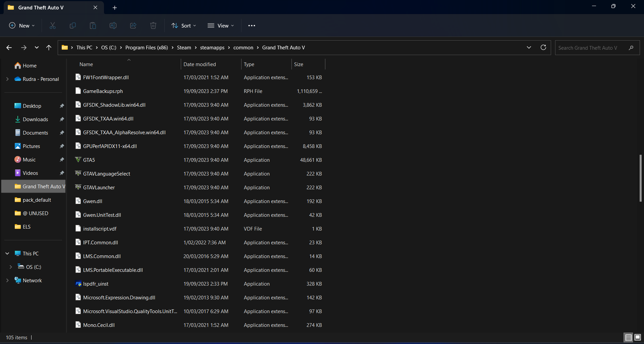Go up one folder level
644x344 pixels.
pyautogui.click(x=49, y=48)
